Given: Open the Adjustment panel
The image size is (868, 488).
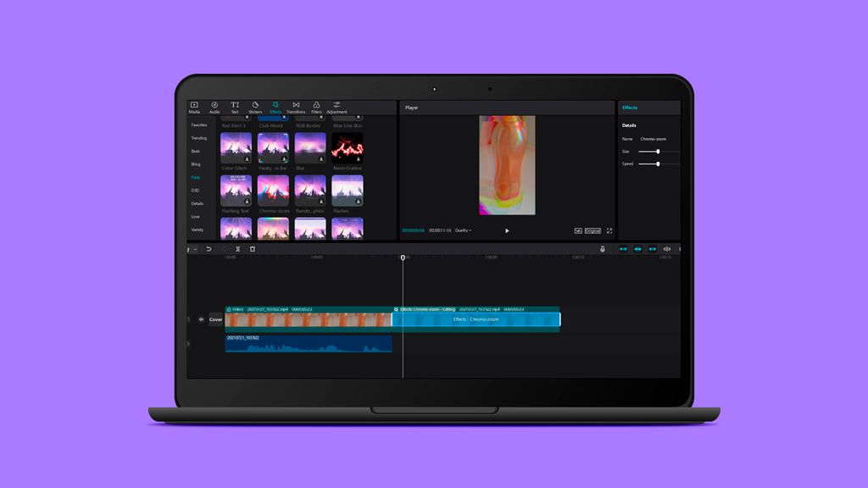Looking at the screenshot, I should 337,107.
